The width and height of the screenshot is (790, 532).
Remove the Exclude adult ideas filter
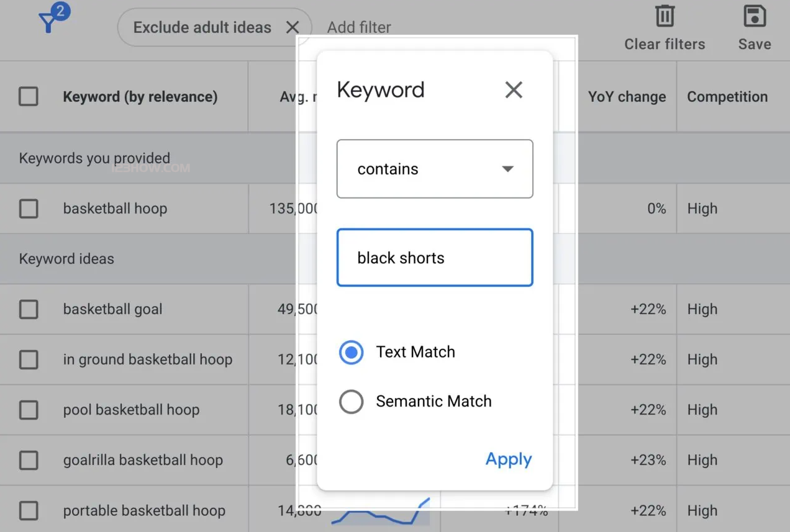click(292, 27)
